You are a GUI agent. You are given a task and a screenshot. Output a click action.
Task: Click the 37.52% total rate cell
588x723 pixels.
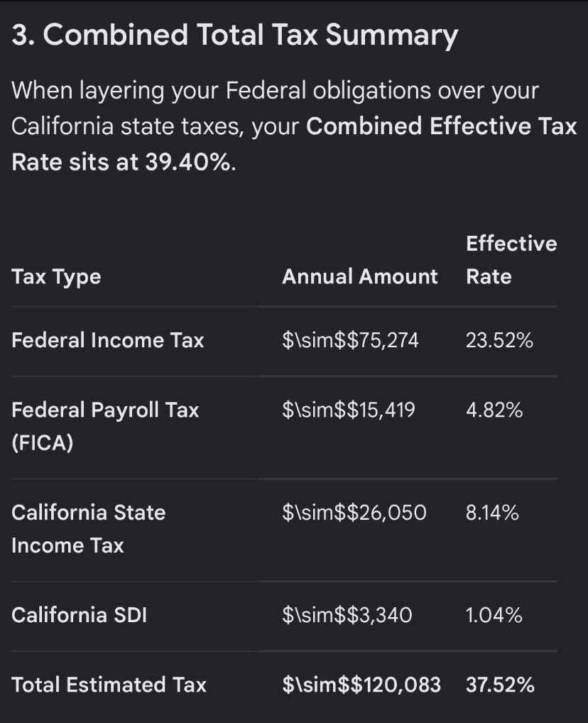pos(500,685)
